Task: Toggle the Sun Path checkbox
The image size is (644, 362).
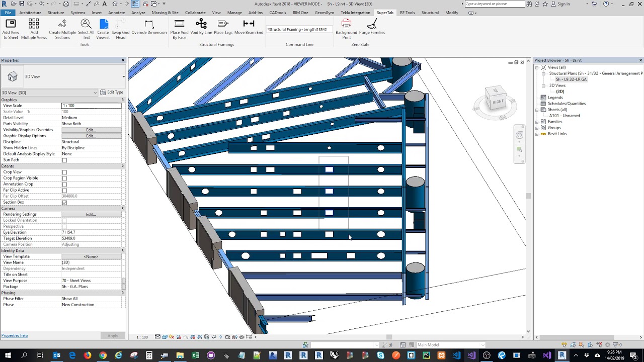Action: (64, 160)
